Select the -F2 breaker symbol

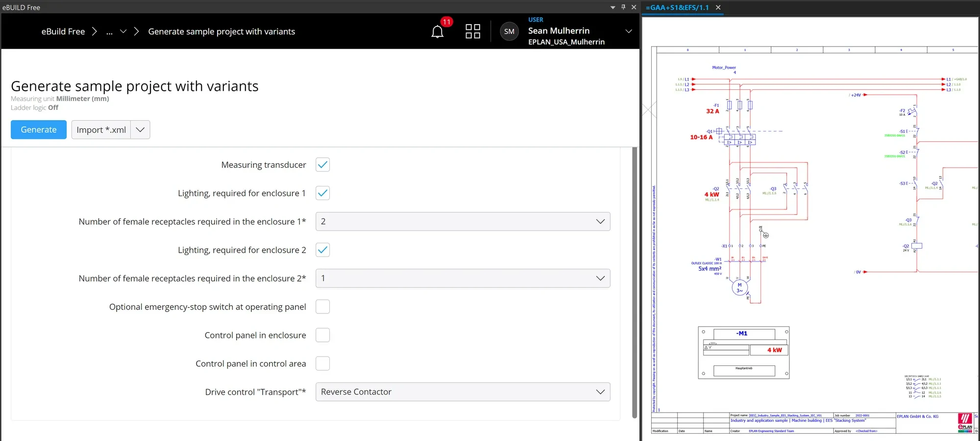911,112
